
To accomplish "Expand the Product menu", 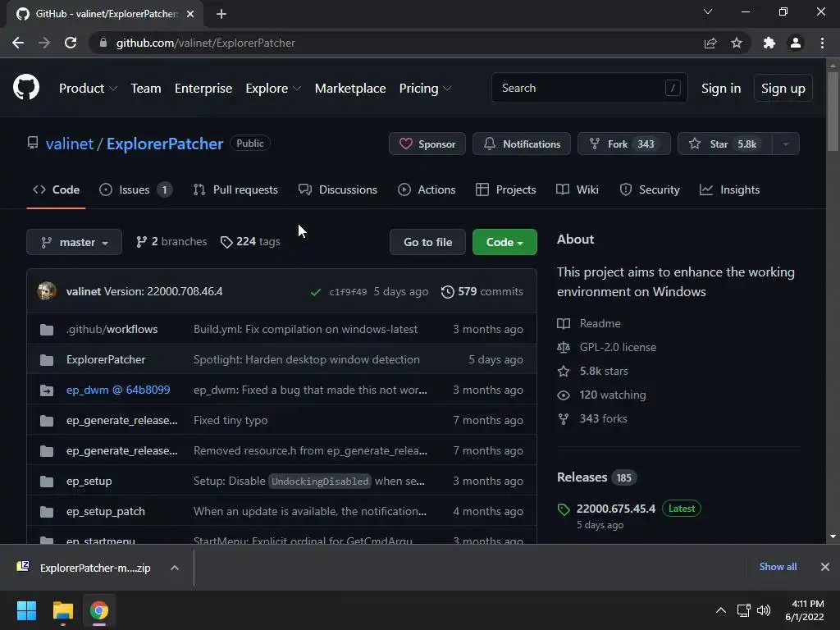I will [x=88, y=89].
